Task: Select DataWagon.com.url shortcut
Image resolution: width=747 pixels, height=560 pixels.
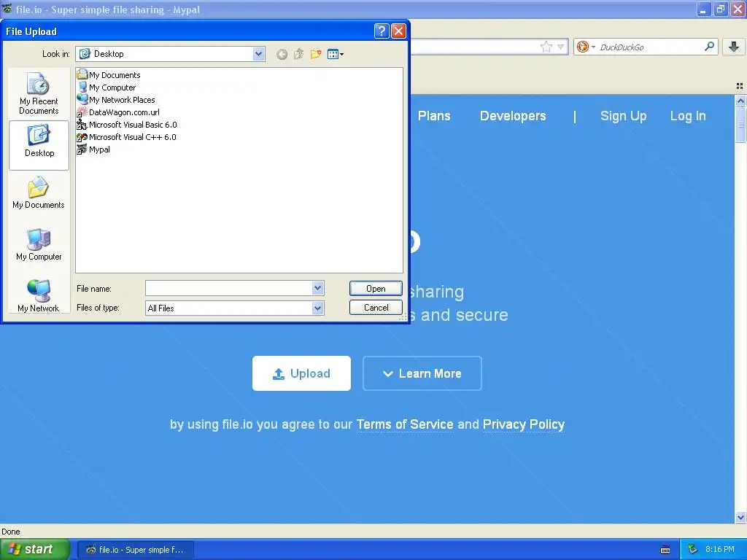Action: [118, 112]
